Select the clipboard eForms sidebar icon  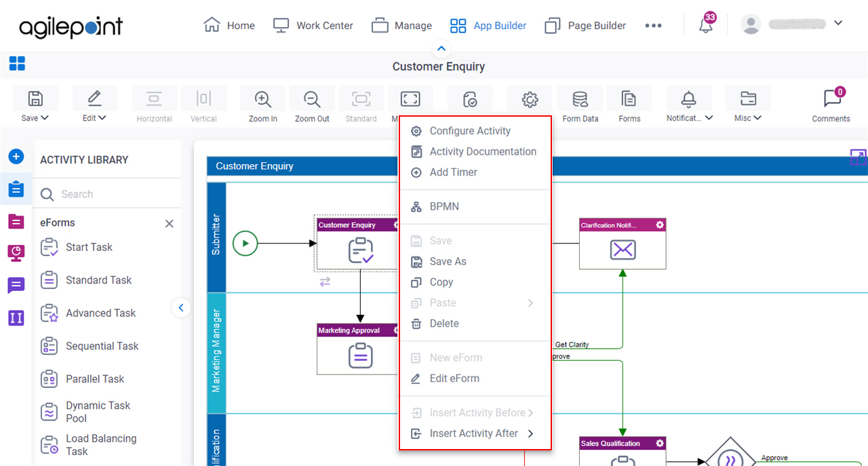click(x=16, y=189)
